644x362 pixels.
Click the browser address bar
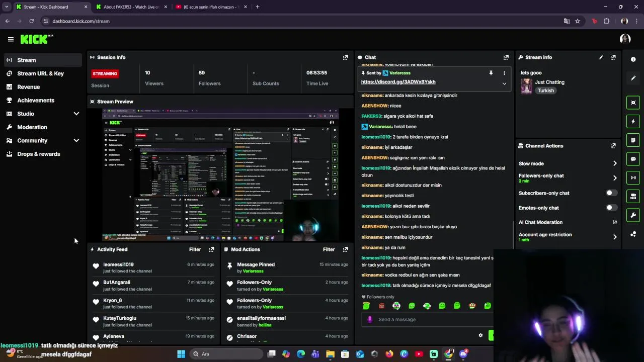302,21
